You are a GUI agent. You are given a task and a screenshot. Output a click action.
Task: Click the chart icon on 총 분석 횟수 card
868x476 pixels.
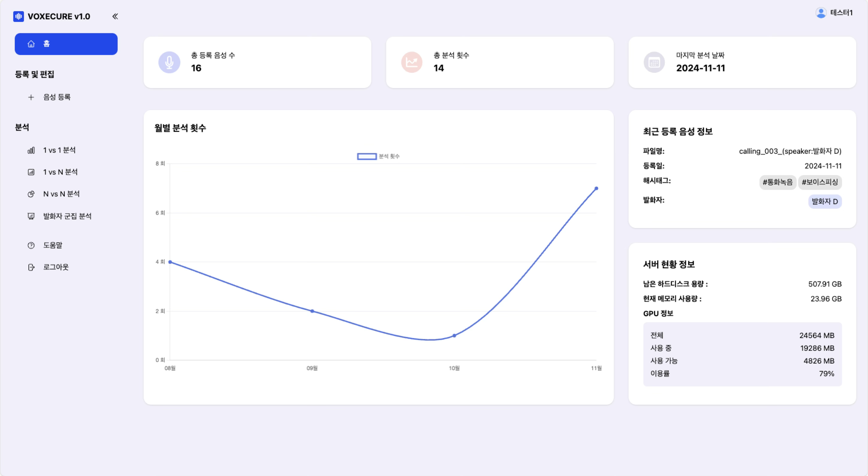pyautogui.click(x=412, y=62)
